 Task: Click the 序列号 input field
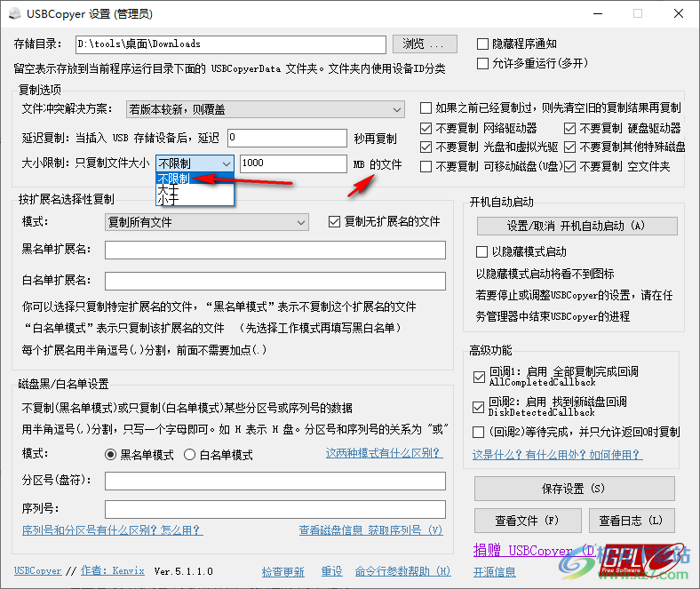[x=275, y=510]
